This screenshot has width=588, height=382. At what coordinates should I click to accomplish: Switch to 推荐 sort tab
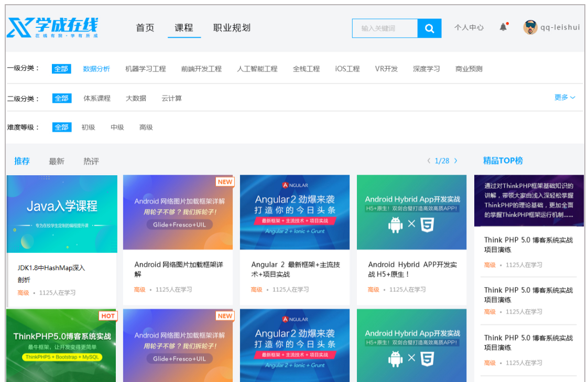tap(22, 161)
